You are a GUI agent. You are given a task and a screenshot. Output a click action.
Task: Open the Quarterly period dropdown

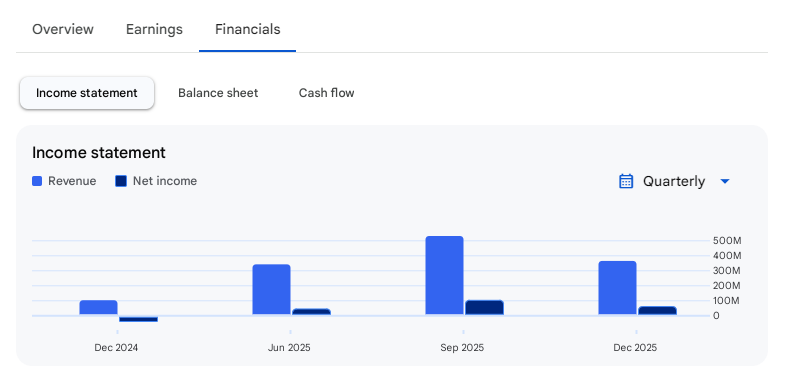pos(674,181)
